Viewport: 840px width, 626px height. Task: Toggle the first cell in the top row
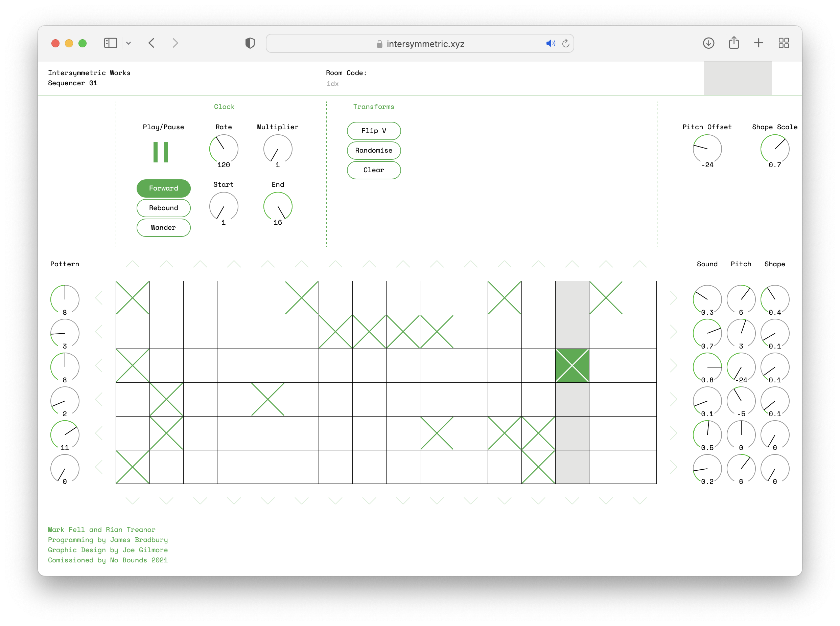133,298
